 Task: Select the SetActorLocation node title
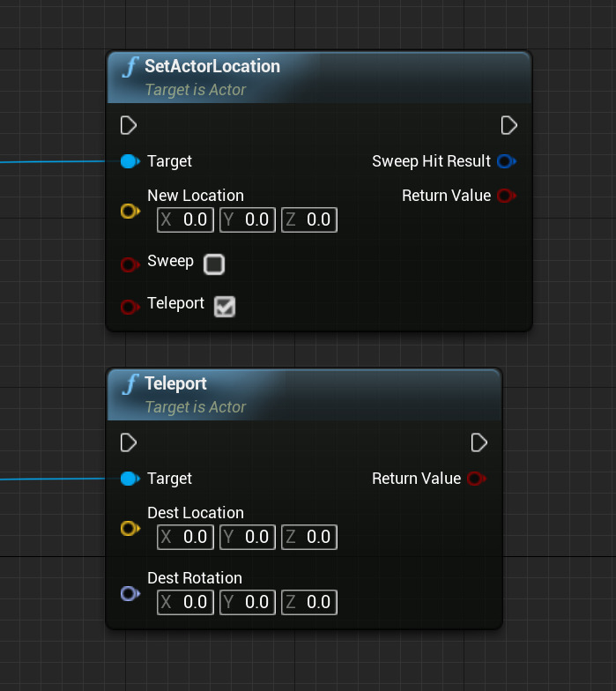coord(212,66)
